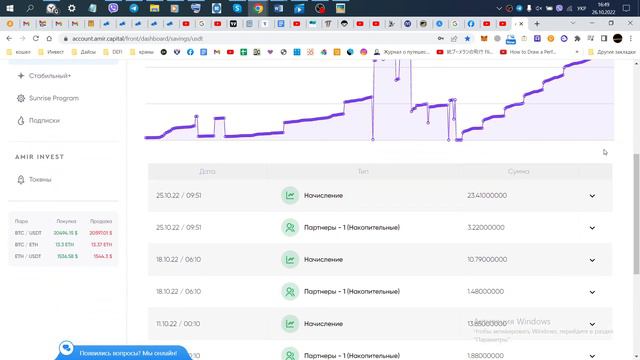The height and width of the screenshot is (360, 640).
Task: Bookmark this page with star icon
Action: pyautogui.click(x=467, y=38)
